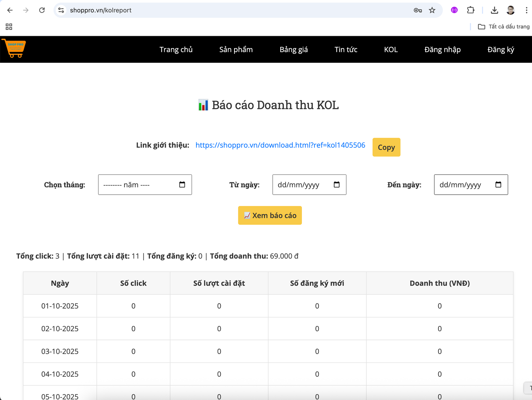Bookmark the page via the star icon
This screenshot has height=400, width=532.
432,10
